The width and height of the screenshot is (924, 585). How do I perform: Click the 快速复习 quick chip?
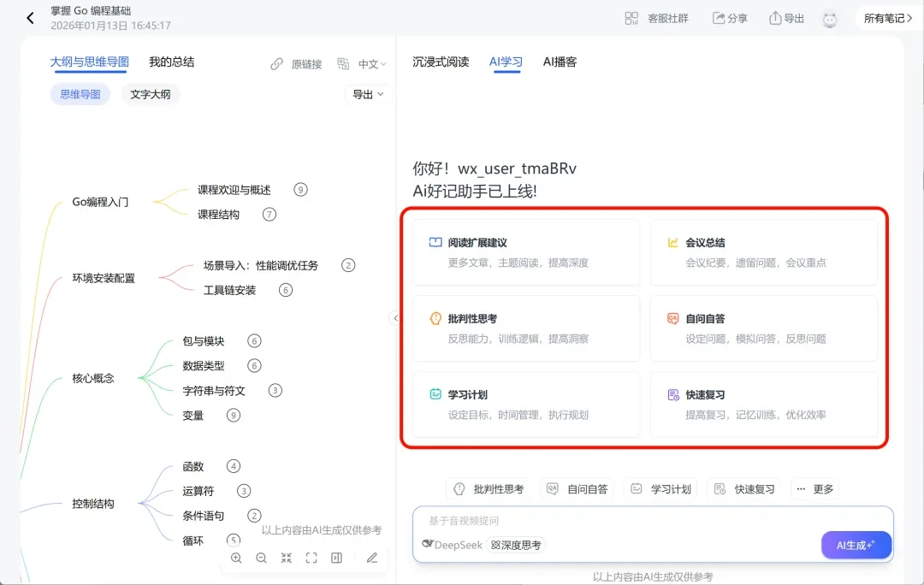click(743, 489)
